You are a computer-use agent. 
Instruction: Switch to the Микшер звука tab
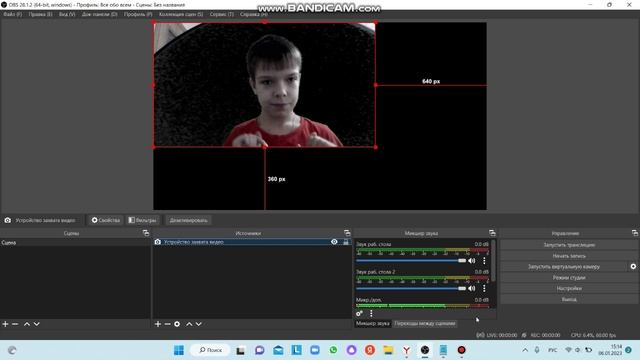click(373, 323)
